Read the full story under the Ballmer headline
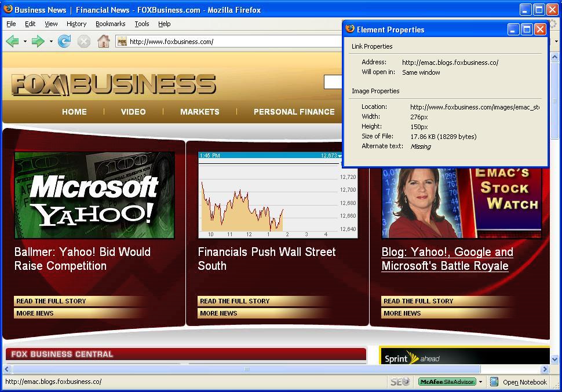The width and height of the screenshot is (562, 392). point(51,301)
